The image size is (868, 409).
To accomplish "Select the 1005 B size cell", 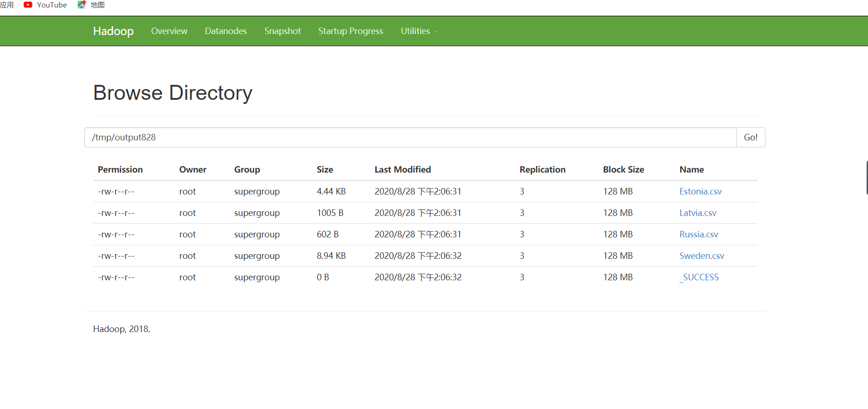I will [330, 213].
